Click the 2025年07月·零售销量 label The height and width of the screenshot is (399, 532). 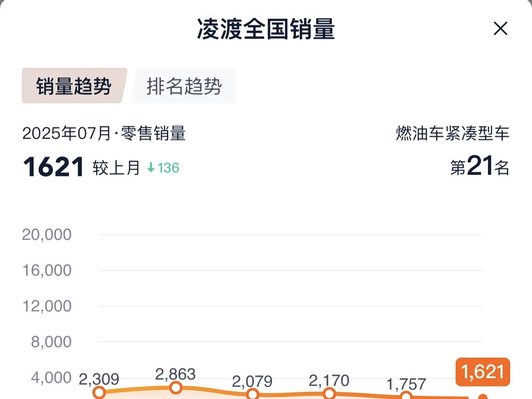pos(104,134)
